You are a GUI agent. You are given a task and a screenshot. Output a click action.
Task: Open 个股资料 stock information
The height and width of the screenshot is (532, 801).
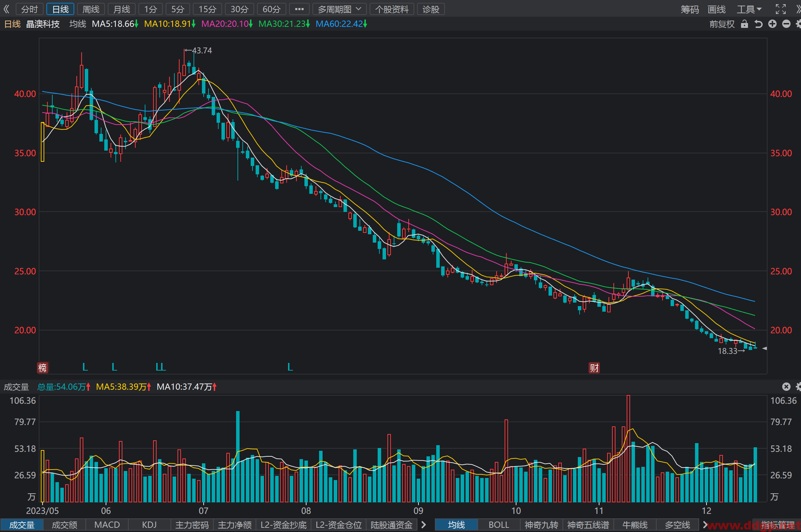(x=392, y=9)
